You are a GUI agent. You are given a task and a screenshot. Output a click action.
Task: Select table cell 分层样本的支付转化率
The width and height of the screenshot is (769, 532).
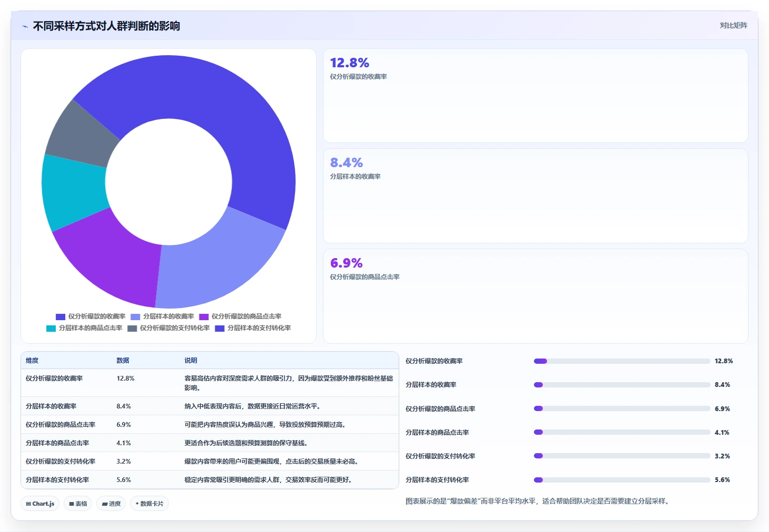point(57,480)
